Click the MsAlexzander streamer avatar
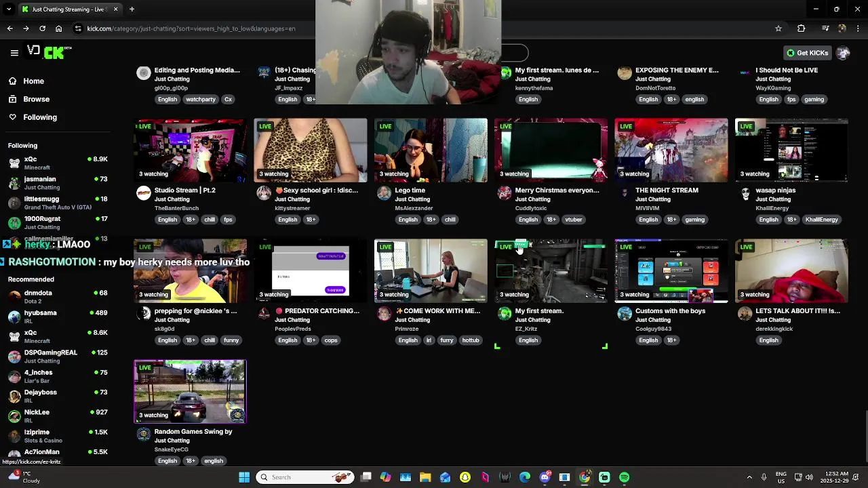 [x=384, y=194]
